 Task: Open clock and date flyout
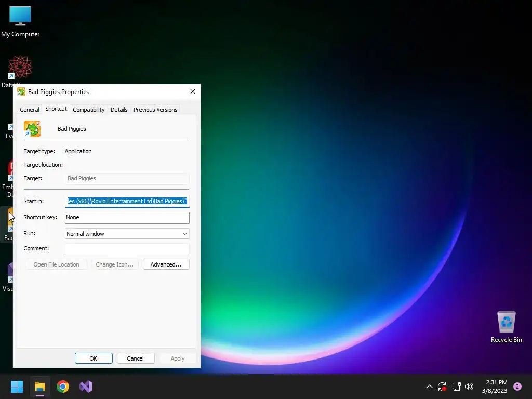point(495,387)
